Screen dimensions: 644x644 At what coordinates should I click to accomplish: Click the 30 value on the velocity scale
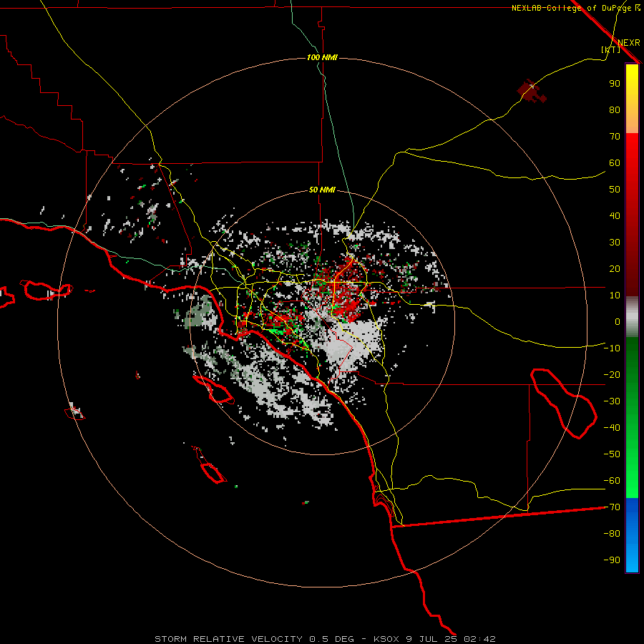615,243
